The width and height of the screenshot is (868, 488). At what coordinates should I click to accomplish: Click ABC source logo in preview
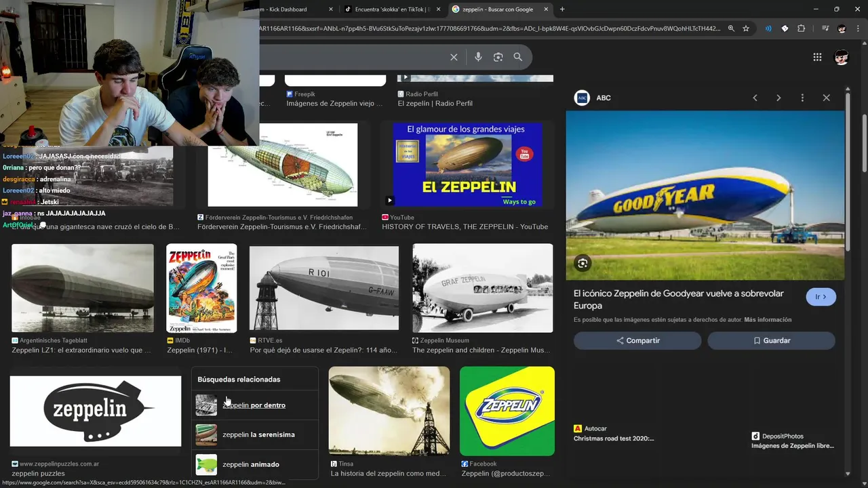(x=582, y=98)
